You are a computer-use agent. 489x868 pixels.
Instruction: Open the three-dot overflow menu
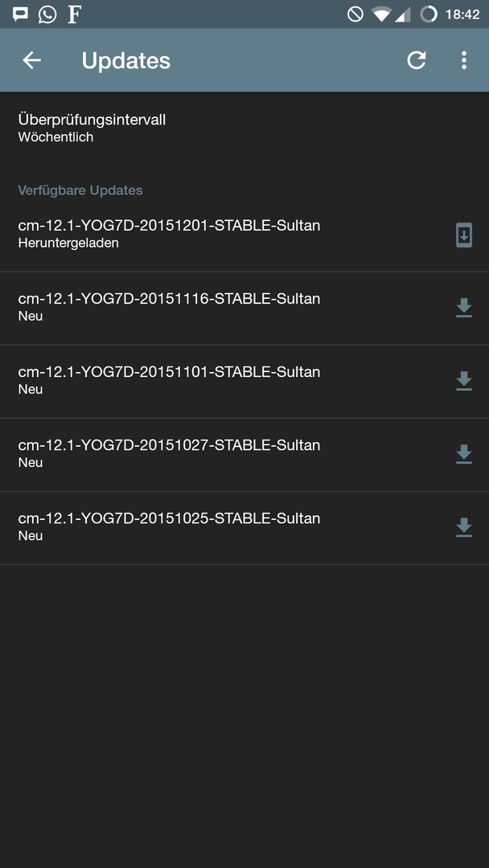464,60
